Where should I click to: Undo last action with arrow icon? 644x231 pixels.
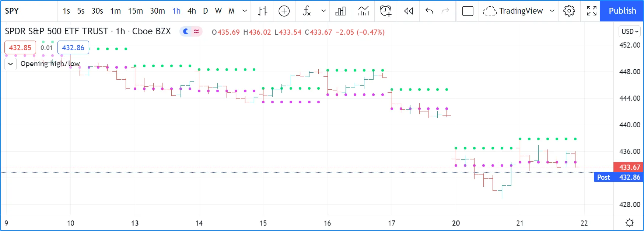429,11
